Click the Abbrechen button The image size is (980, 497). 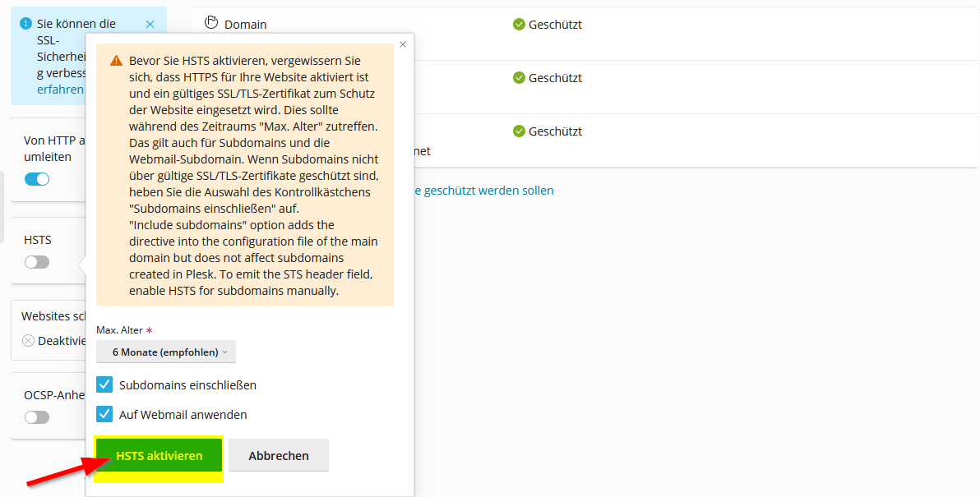[279, 455]
